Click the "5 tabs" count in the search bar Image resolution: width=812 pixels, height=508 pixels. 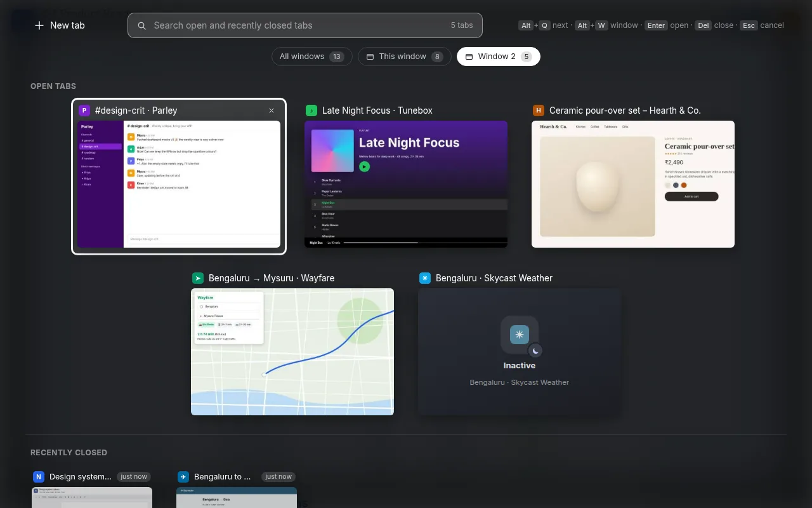click(x=462, y=25)
